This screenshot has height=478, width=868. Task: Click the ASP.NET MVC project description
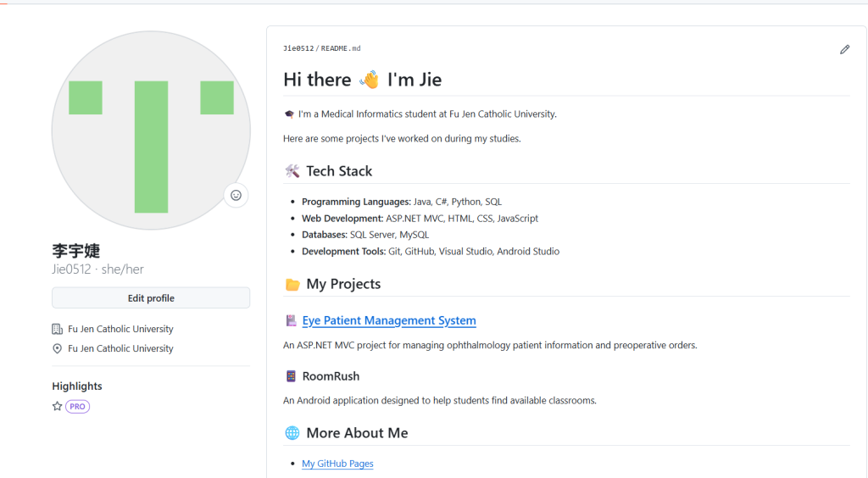[490, 345]
